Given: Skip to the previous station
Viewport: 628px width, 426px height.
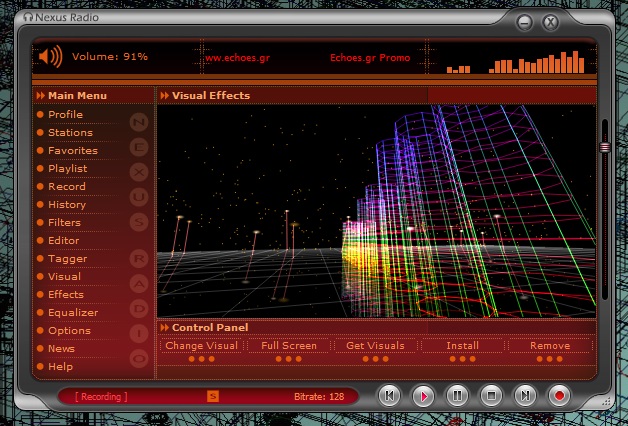Looking at the screenshot, I should 389,396.
